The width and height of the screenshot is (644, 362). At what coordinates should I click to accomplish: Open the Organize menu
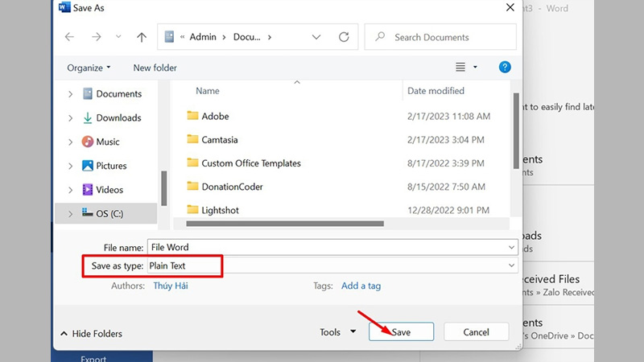coord(89,68)
